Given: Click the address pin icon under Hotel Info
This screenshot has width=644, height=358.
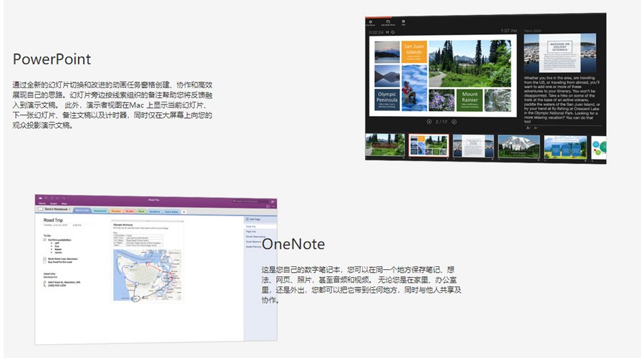Looking at the screenshot, I should [45, 282].
